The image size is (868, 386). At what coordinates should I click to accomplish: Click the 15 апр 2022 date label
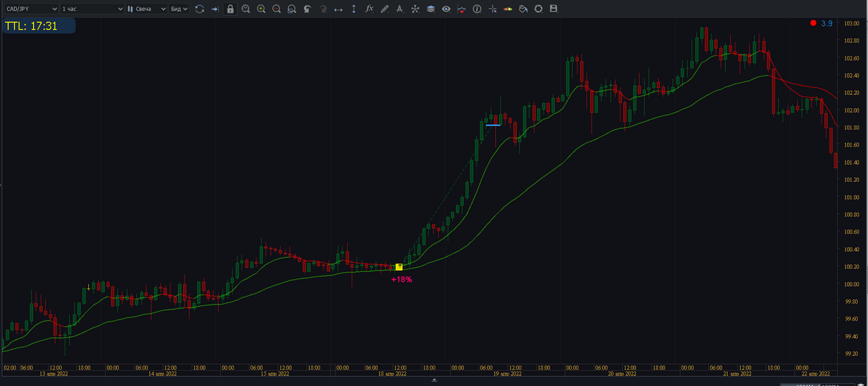[275, 373]
